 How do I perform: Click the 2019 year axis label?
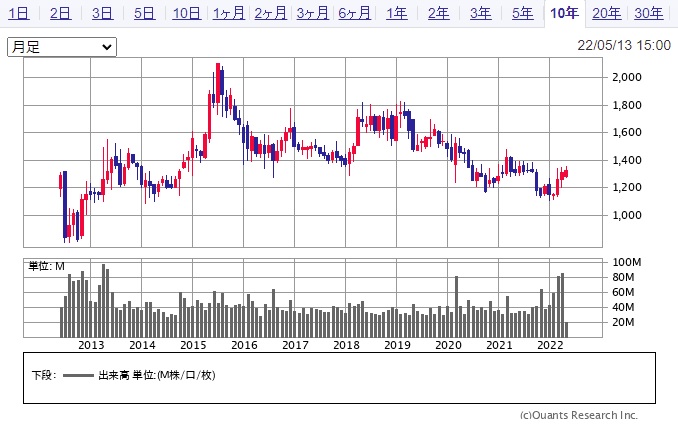pyautogui.click(x=397, y=345)
